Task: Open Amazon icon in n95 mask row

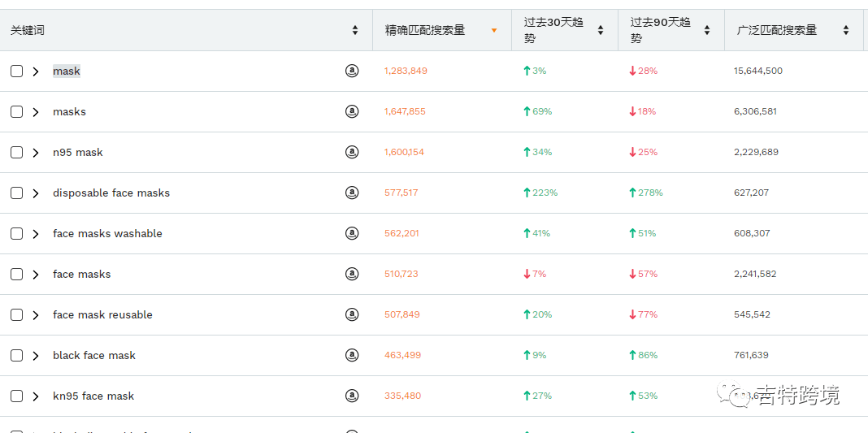Action: (352, 153)
